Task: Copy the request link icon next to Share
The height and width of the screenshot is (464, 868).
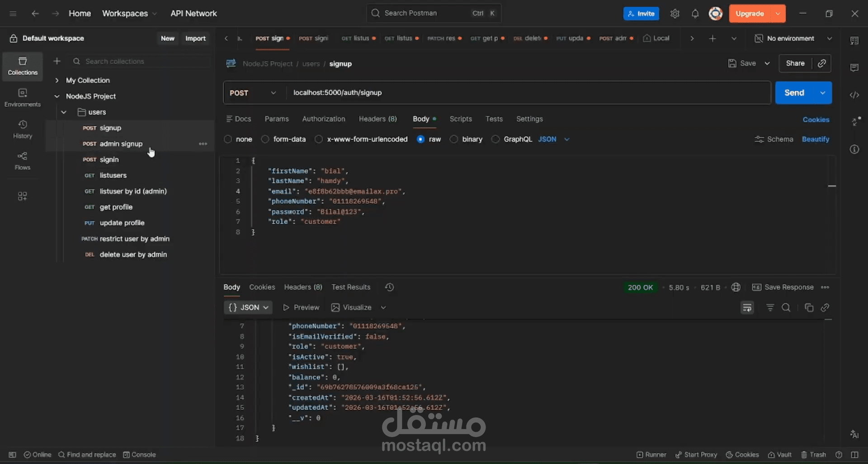Action: tap(822, 63)
